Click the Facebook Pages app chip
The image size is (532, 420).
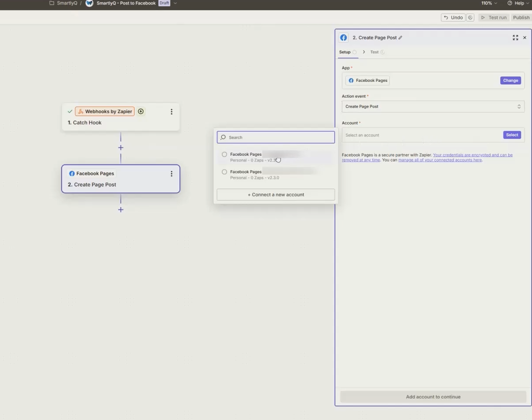click(367, 80)
